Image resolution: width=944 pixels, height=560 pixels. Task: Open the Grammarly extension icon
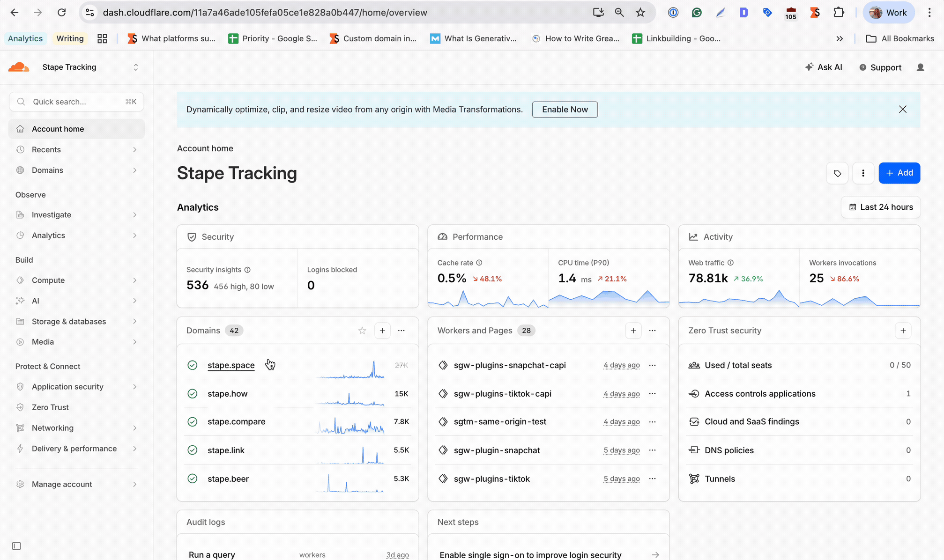tap(697, 13)
